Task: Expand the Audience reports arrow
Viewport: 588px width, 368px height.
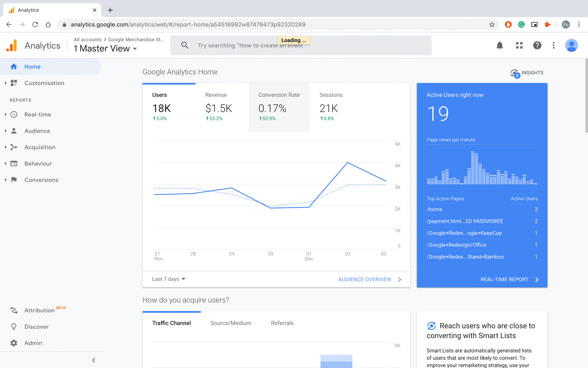Action: pyautogui.click(x=5, y=131)
